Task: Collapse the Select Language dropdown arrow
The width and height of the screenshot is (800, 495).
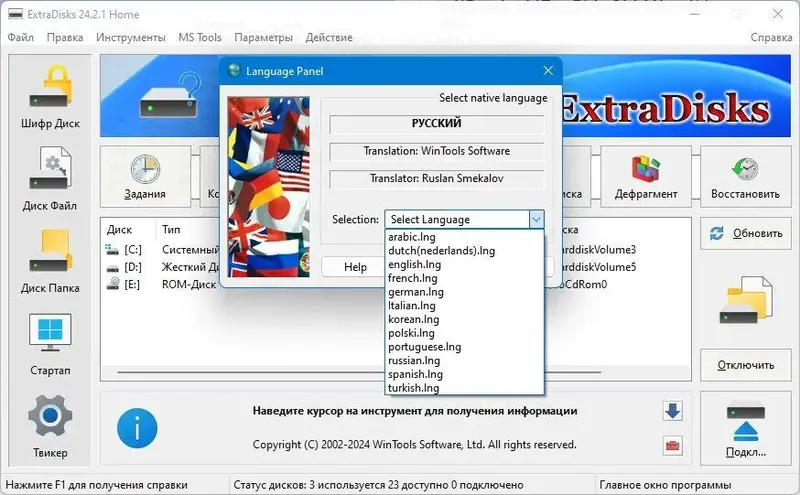Action: (536, 219)
